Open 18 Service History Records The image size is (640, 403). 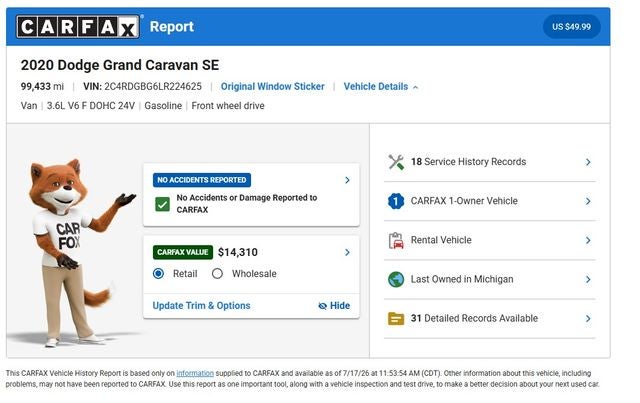tap(489, 162)
